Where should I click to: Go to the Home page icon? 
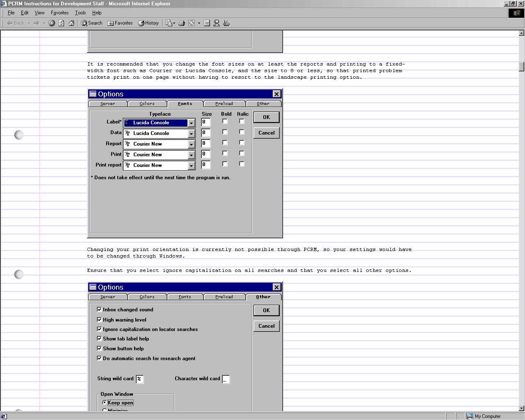(71, 23)
